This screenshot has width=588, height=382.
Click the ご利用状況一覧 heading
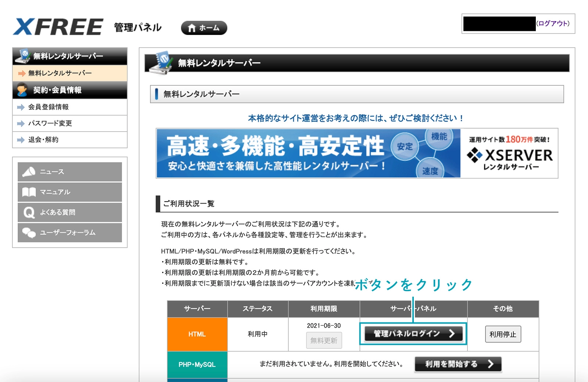[x=189, y=204]
